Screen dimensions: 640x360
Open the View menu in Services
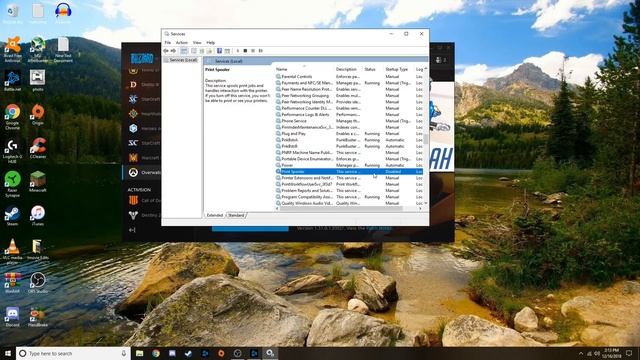click(197, 42)
